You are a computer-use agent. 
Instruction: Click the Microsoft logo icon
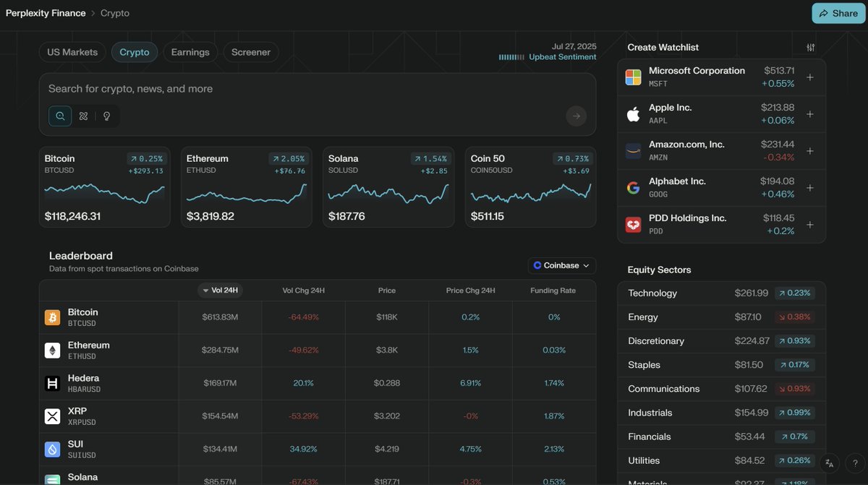(x=633, y=77)
